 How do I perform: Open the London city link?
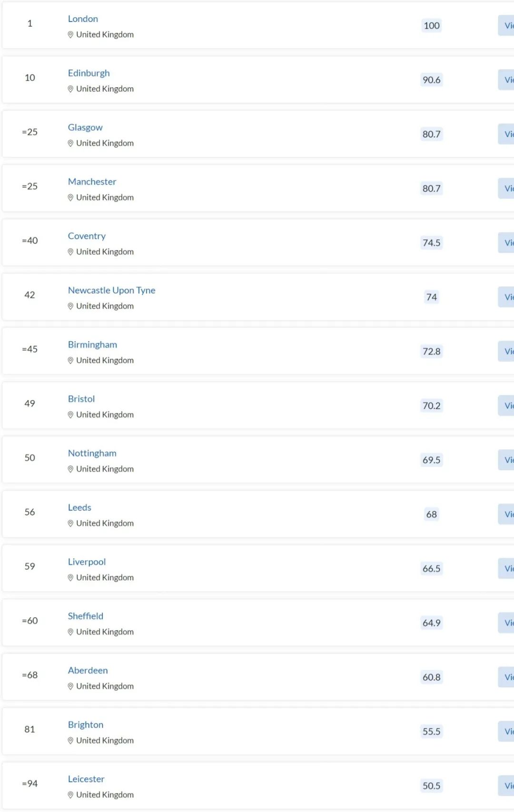(x=83, y=19)
